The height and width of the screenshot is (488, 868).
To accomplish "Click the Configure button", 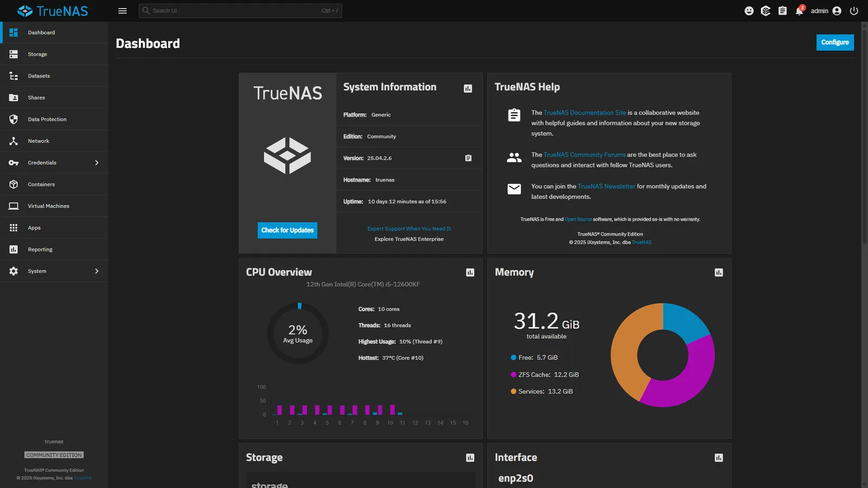I will click(x=835, y=42).
